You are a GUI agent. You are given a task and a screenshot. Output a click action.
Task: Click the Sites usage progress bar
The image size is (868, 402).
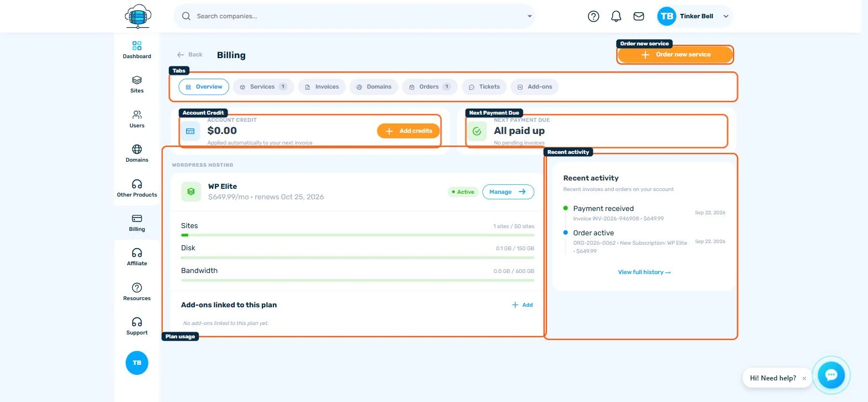358,235
